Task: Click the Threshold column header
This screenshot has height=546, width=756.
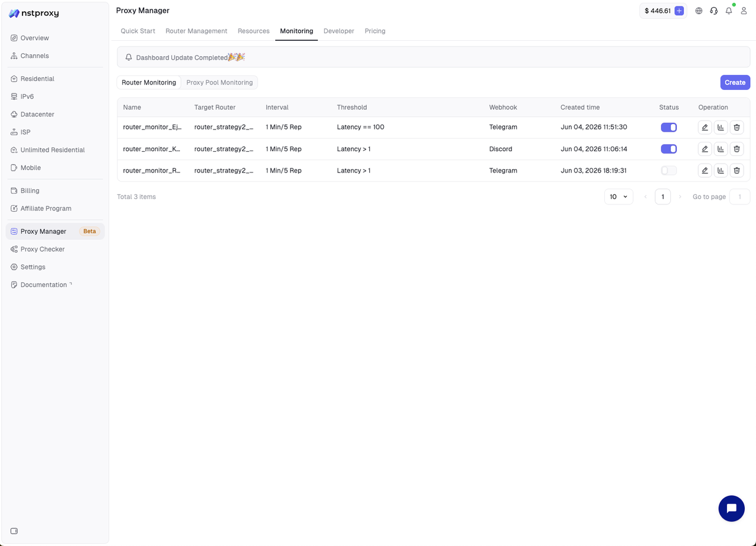Action: click(352, 108)
